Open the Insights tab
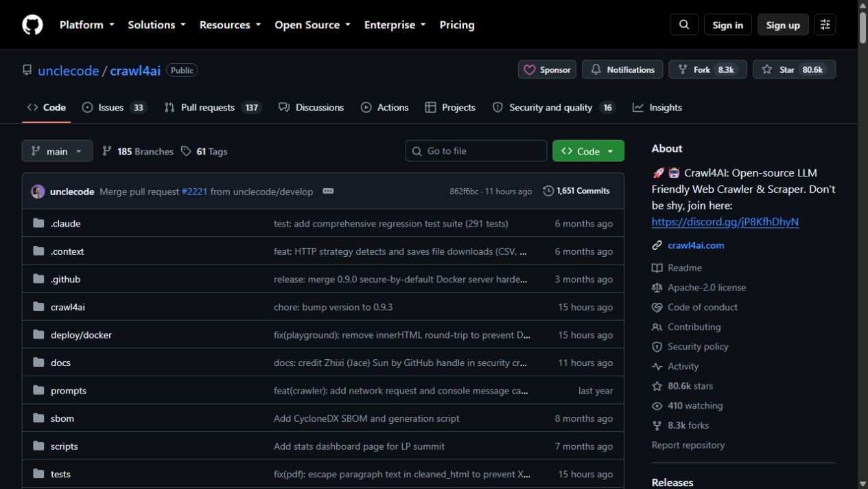This screenshot has width=868, height=489. pyautogui.click(x=657, y=107)
